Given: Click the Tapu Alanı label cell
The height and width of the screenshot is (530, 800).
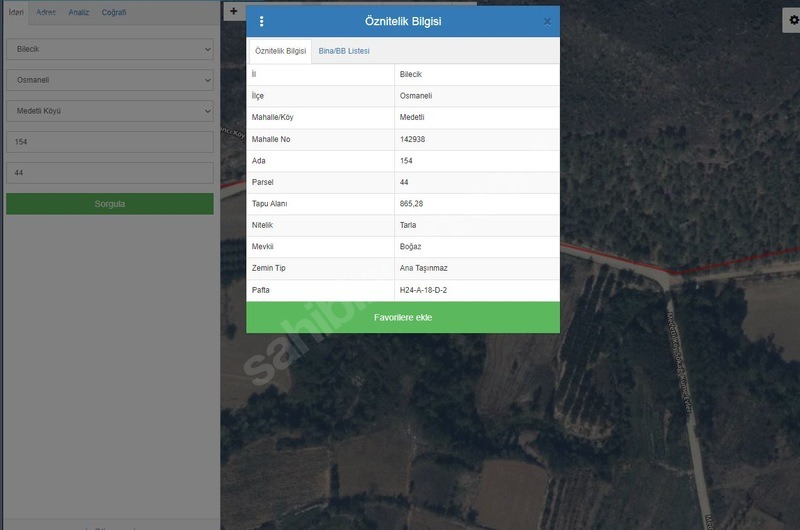Looking at the screenshot, I should tap(320, 204).
